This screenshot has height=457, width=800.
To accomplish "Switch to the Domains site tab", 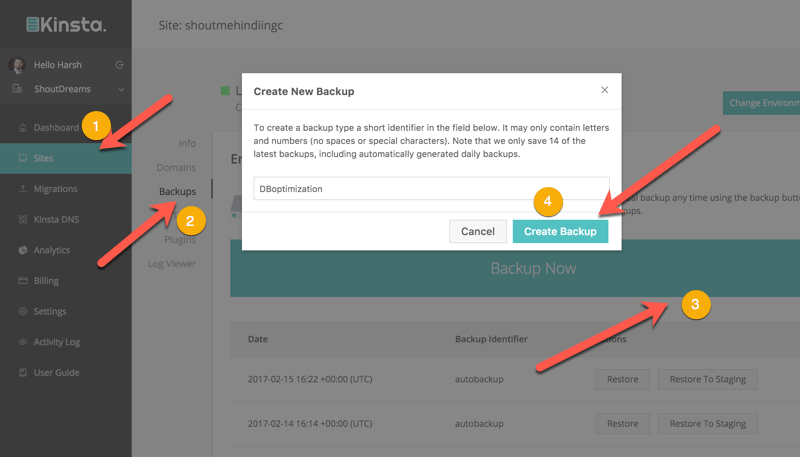I will pos(176,167).
